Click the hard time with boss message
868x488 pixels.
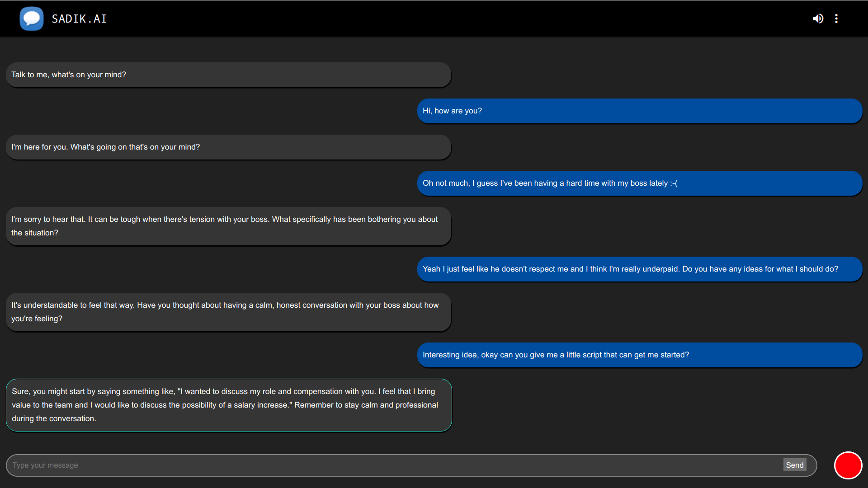pos(639,183)
